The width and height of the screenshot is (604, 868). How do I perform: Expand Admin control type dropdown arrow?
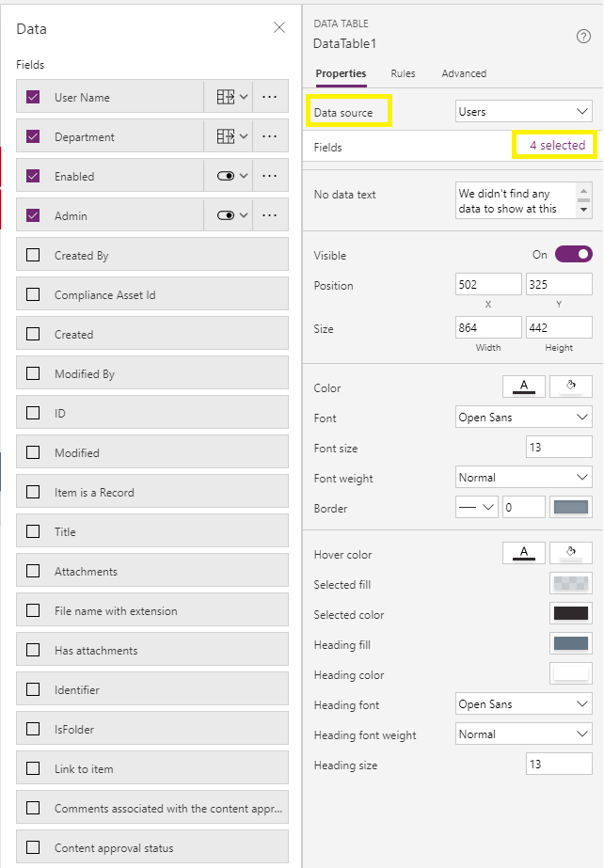[x=244, y=215]
